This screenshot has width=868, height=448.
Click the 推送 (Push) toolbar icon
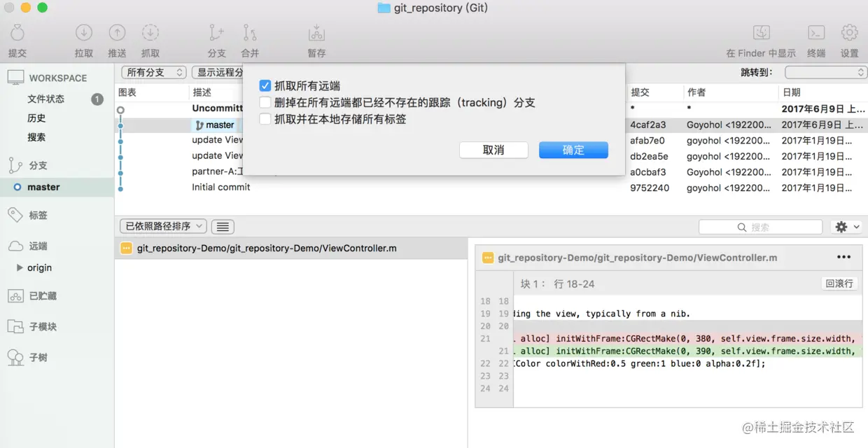click(117, 33)
